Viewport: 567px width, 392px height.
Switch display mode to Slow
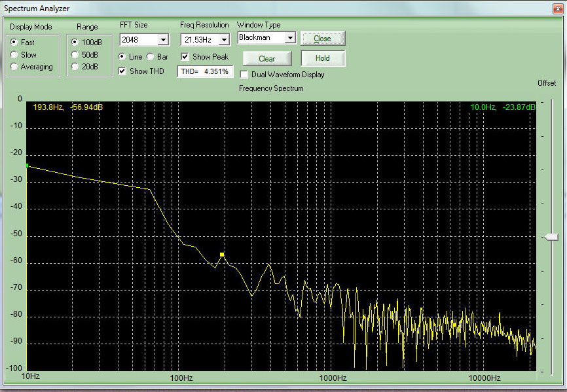[x=14, y=55]
